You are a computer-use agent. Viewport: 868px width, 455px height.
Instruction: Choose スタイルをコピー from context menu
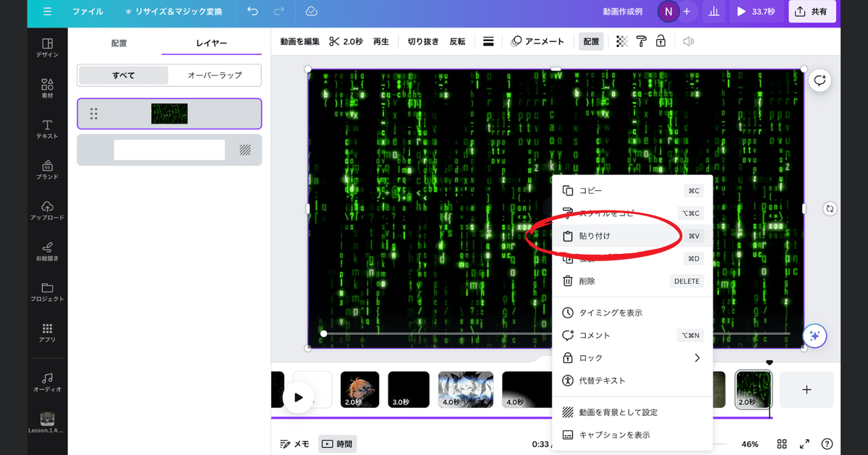click(632, 213)
